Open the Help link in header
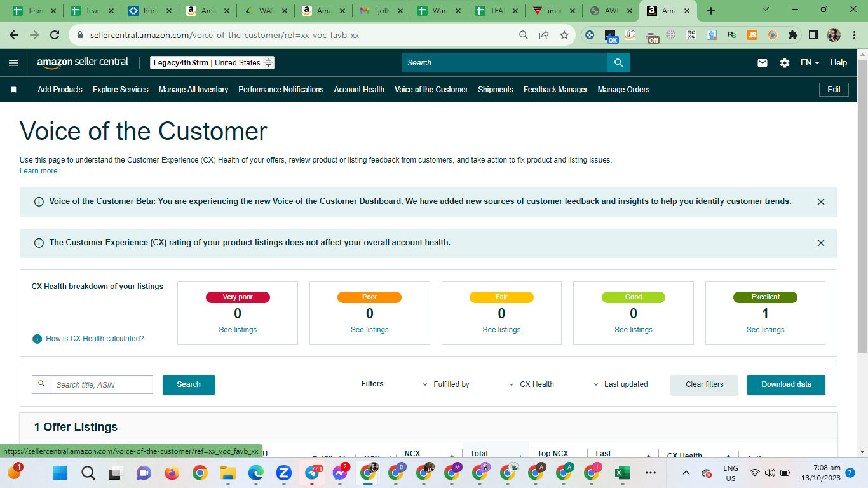 tap(839, 63)
